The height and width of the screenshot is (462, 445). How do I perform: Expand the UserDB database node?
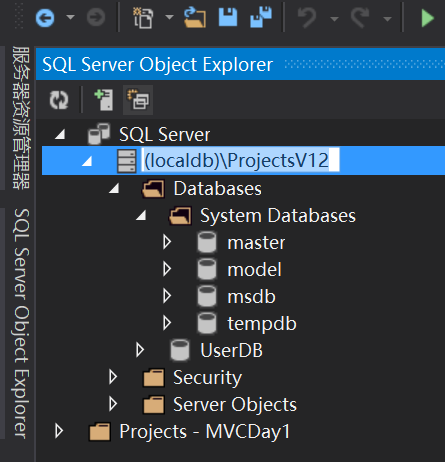pos(140,350)
